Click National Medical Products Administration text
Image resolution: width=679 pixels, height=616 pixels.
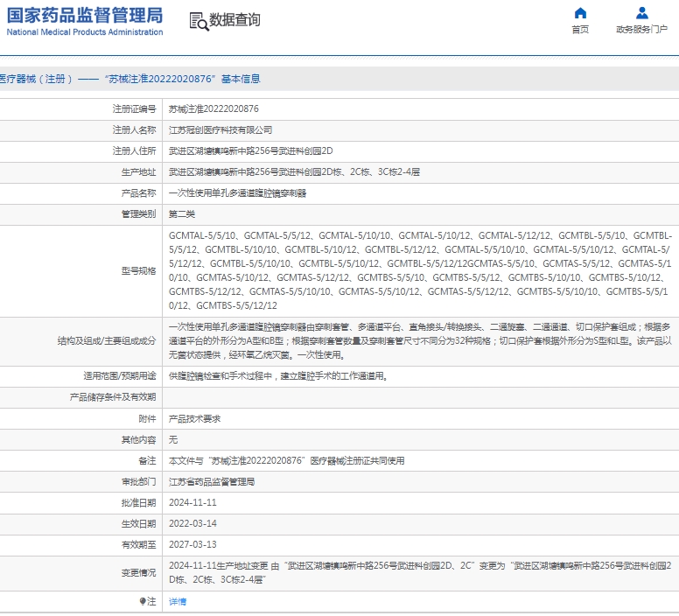tap(85, 32)
